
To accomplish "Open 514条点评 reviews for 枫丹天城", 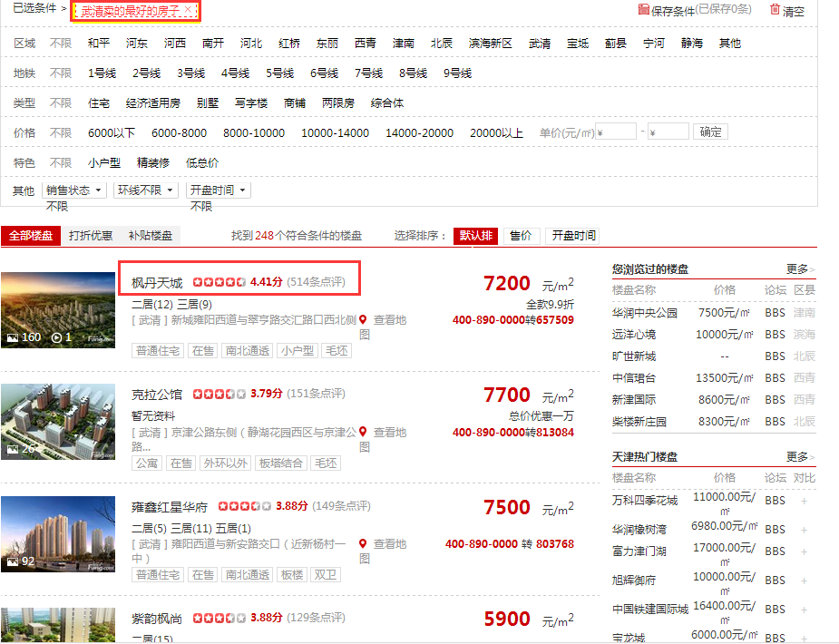I will (x=316, y=282).
